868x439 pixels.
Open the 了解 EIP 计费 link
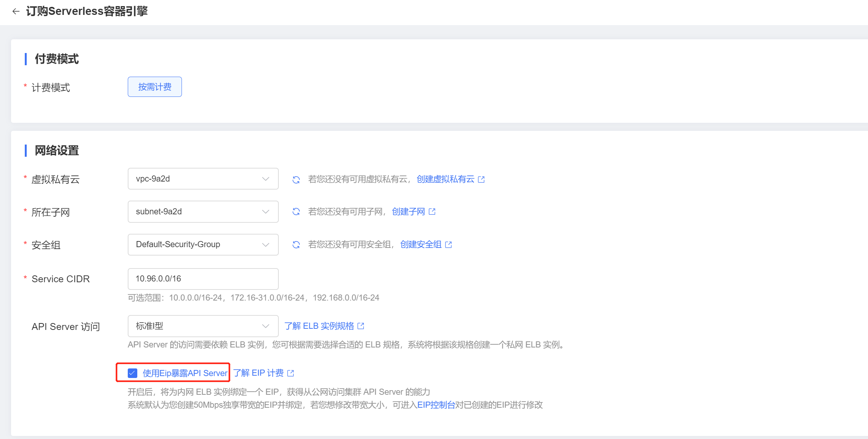[x=259, y=373]
